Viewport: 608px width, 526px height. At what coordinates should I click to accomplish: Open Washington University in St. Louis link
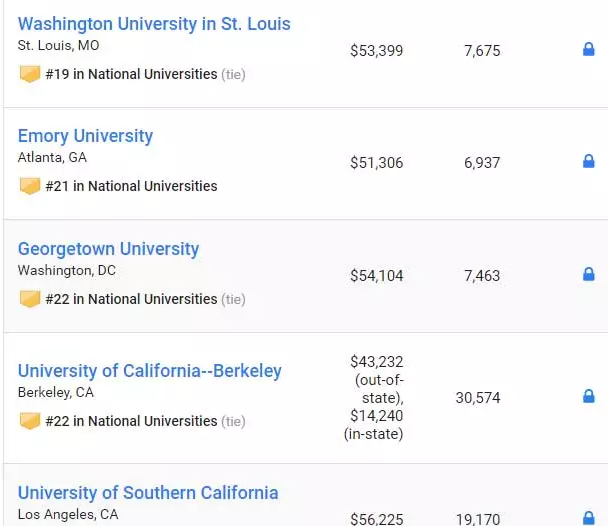pyautogui.click(x=154, y=23)
